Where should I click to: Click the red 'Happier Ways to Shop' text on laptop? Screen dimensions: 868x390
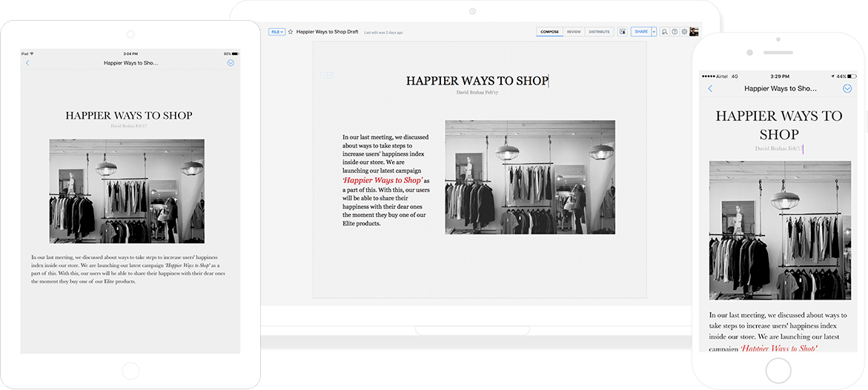[382, 180]
